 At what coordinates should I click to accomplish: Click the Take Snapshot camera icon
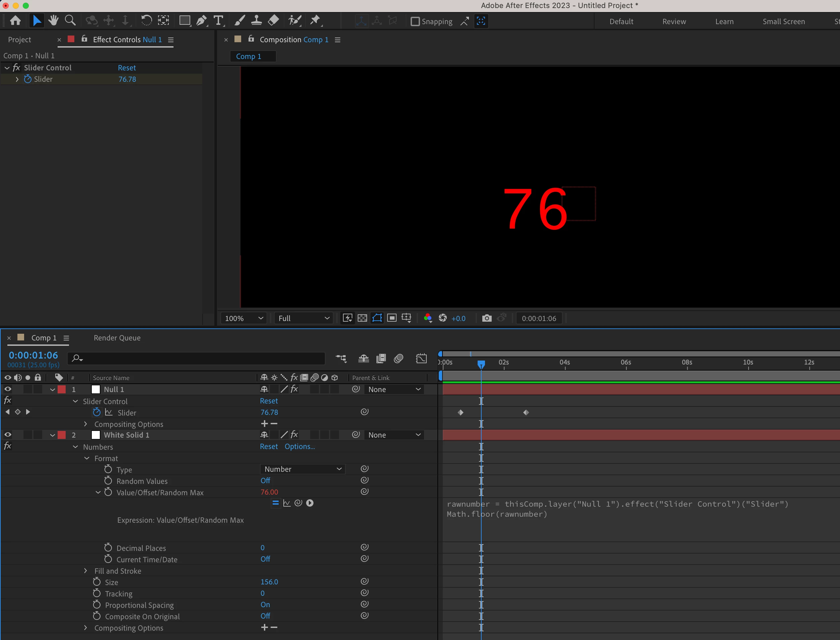tap(487, 318)
